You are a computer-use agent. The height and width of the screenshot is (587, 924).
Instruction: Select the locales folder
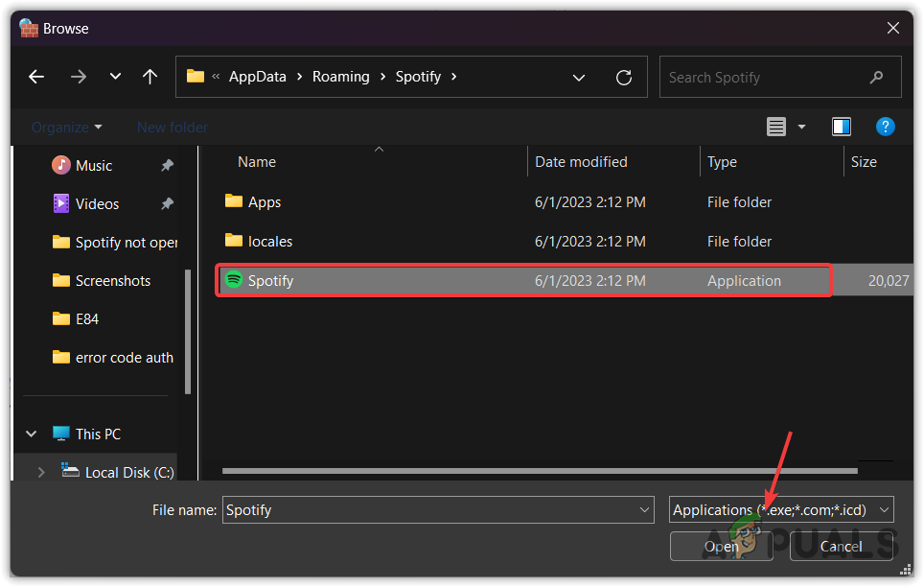pos(270,242)
